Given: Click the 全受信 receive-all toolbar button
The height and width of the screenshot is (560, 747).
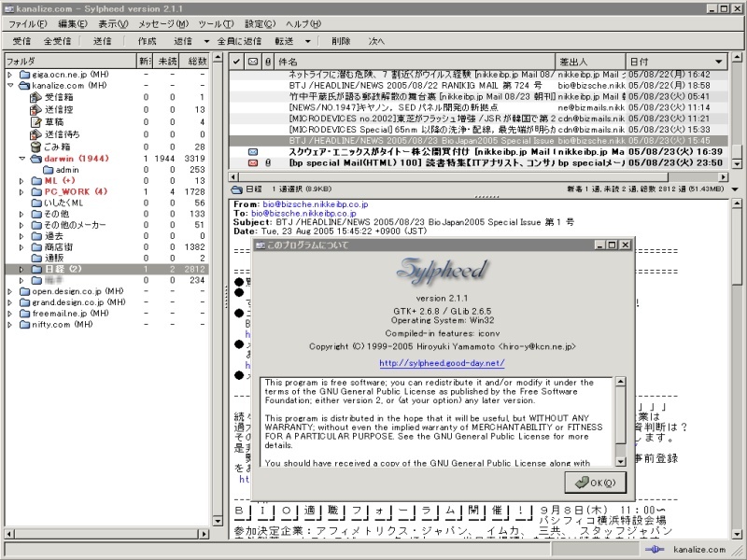Looking at the screenshot, I should click(x=57, y=41).
